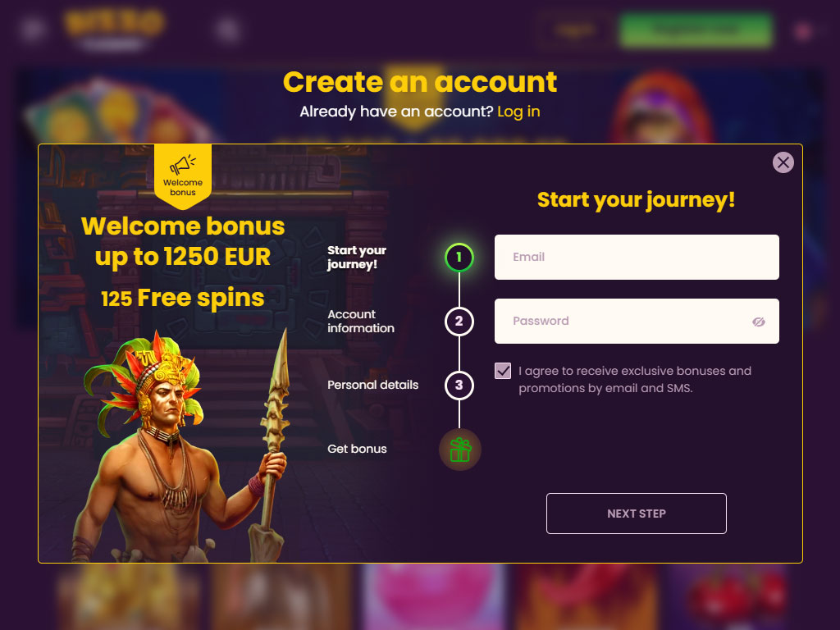Select step 2 Account information circle

[x=459, y=321]
